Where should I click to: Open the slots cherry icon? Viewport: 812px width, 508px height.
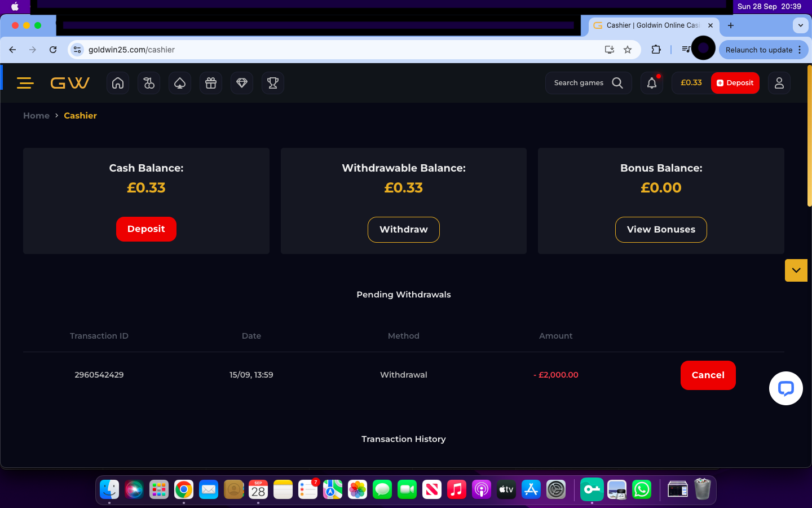149,83
